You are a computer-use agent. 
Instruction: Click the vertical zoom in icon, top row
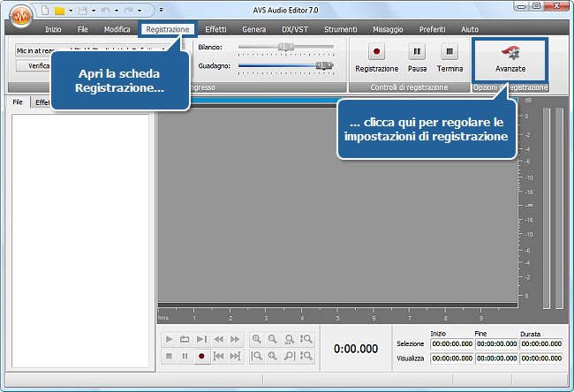pos(306,339)
